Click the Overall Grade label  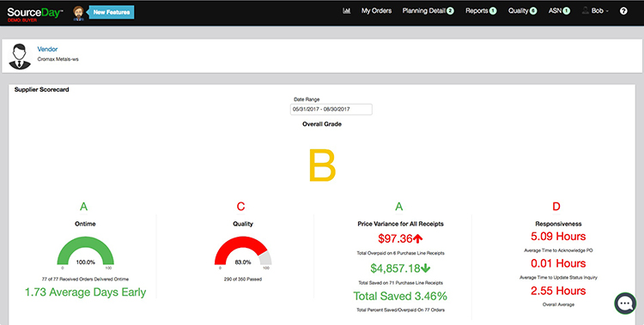322,124
